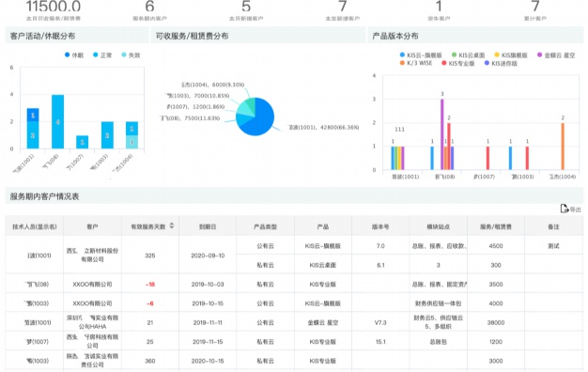Click the 客户活动/休眠分布 panel title

[x=42, y=36]
